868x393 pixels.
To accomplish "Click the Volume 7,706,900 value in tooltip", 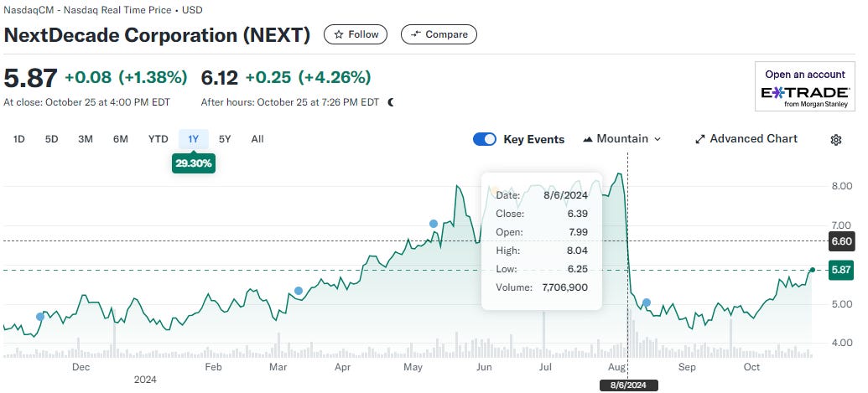I will point(564,287).
